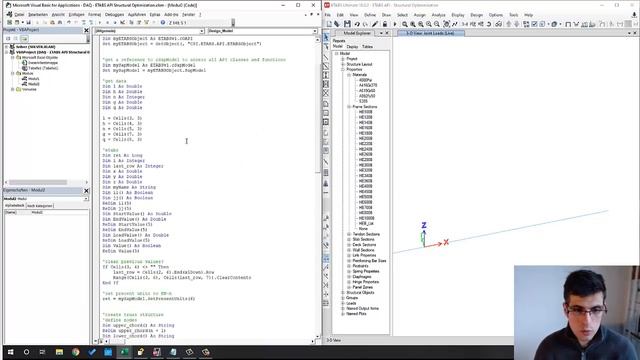Screen dimensions: 640x360
Task: Select the 3-D View Joint Loads tab
Action: tap(430, 33)
